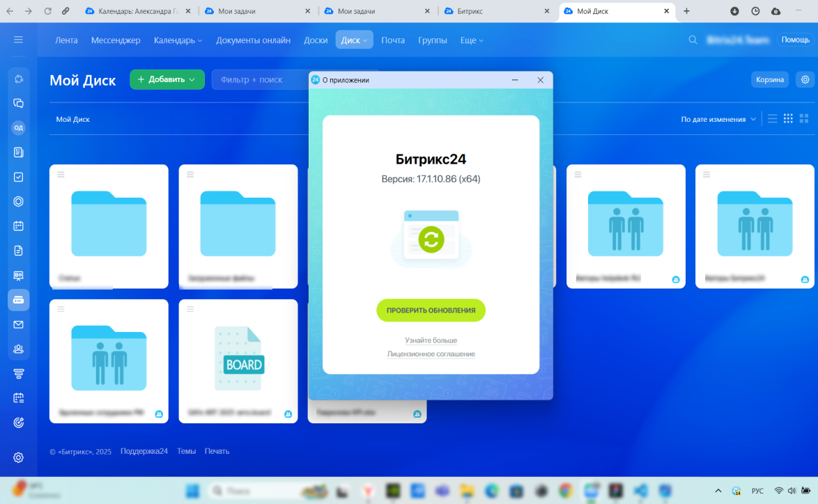Click the Печать footer link
Screen dimensions: 818x504
[x=217, y=451]
